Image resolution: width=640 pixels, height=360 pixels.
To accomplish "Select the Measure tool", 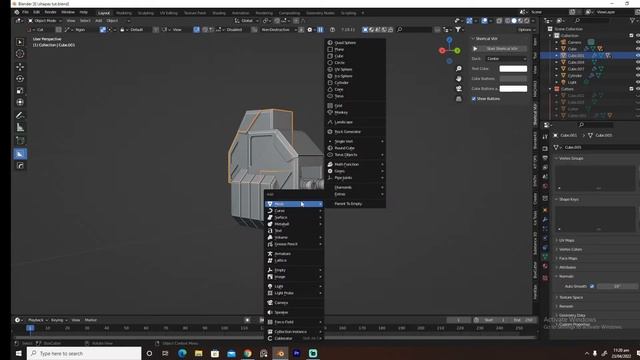I will tap(20, 128).
